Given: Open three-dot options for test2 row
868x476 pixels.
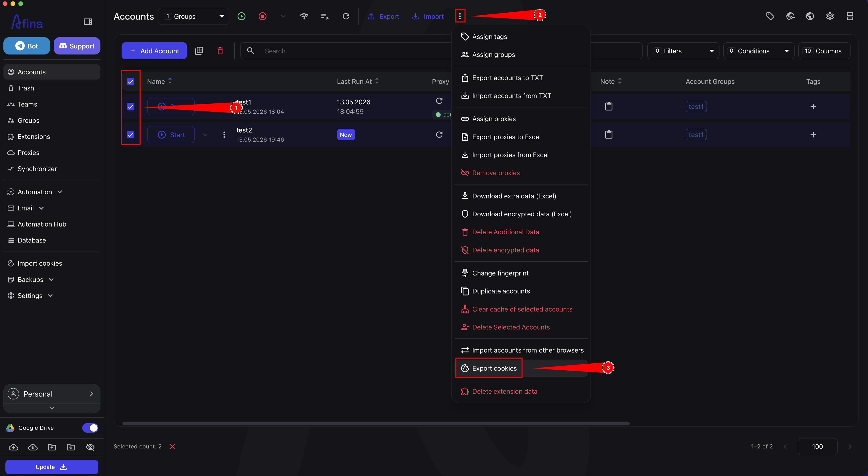Looking at the screenshot, I should pyautogui.click(x=224, y=135).
